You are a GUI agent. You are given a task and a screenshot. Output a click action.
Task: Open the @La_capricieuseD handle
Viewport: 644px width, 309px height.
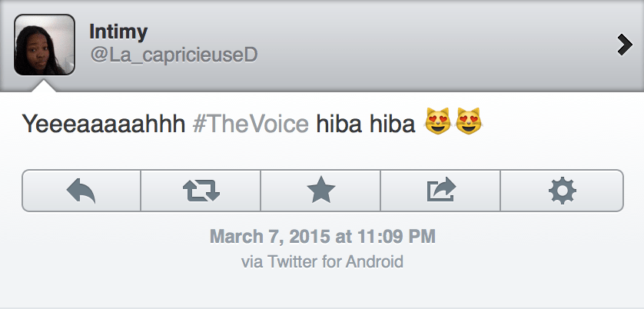tap(172, 57)
